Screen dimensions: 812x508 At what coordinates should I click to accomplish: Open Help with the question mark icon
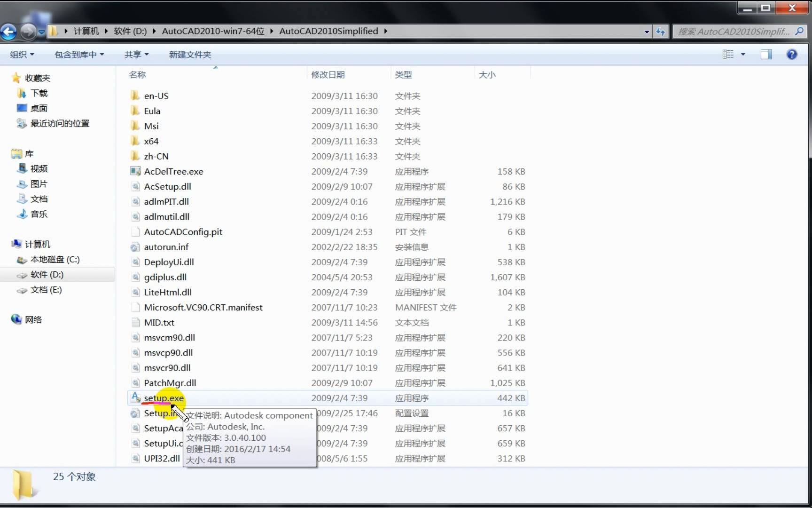click(x=792, y=55)
